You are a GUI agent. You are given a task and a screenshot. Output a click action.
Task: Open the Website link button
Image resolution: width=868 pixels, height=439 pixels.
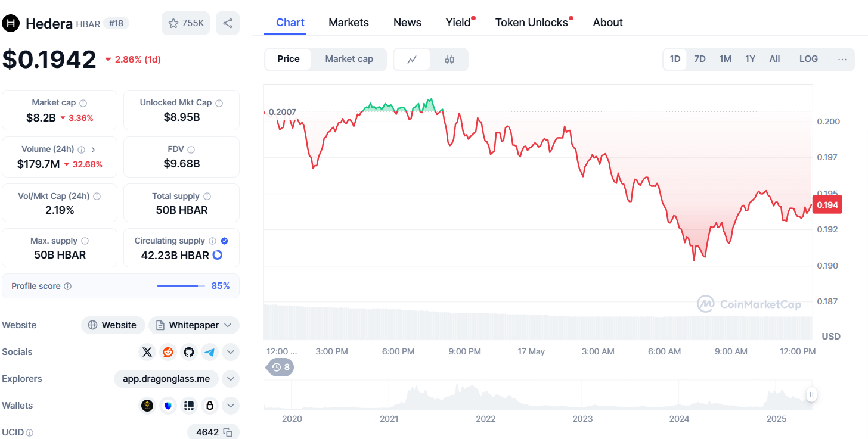(x=113, y=325)
